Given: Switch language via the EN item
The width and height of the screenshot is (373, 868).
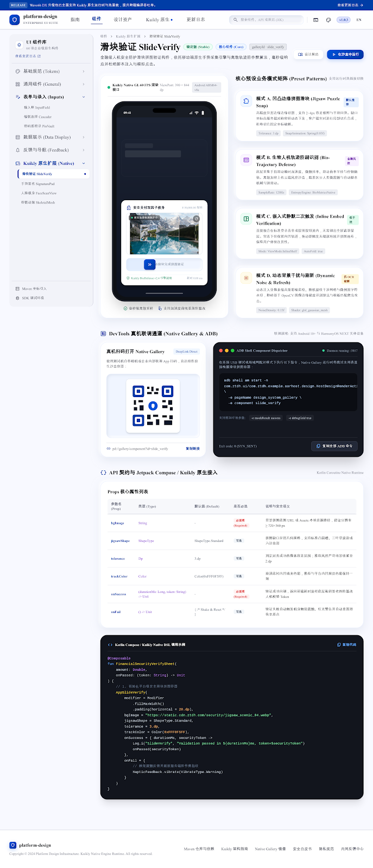Looking at the screenshot, I should [x=359, y=20].
